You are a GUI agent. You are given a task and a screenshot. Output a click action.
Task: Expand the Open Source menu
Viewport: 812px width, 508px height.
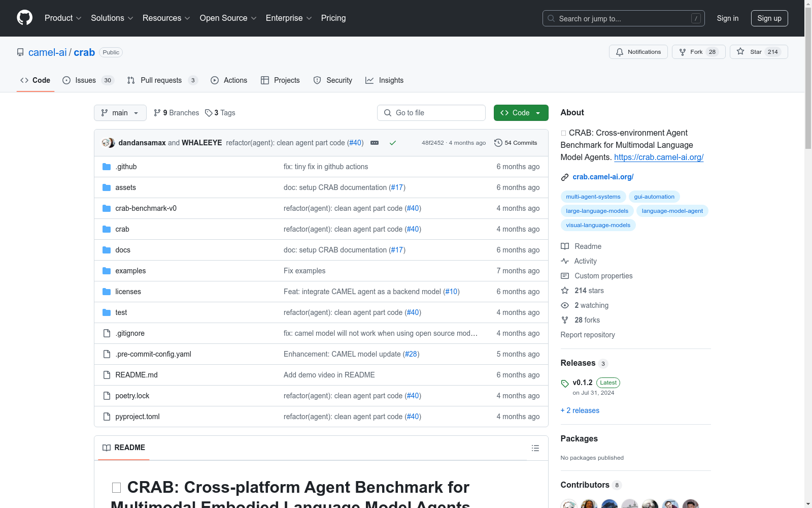[x=228, y=18]
